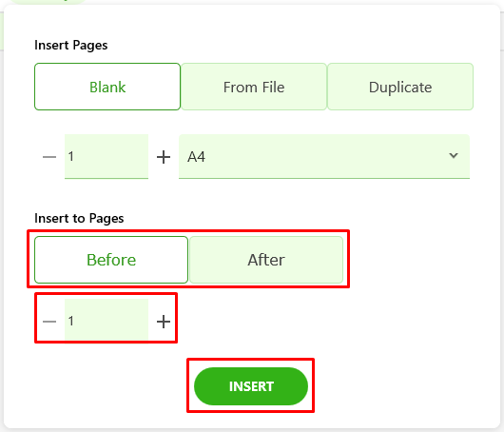Select the Before insert position option
The image size is (504, 432).
111,260
